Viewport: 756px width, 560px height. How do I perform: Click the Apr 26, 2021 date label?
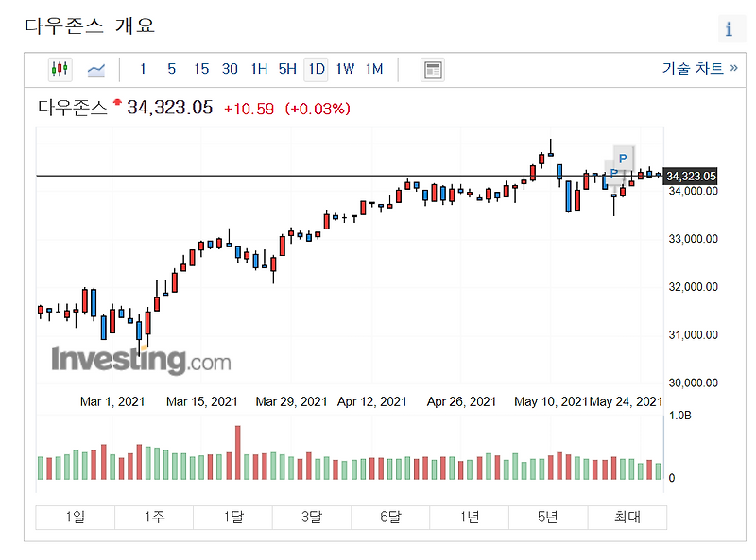461,402
